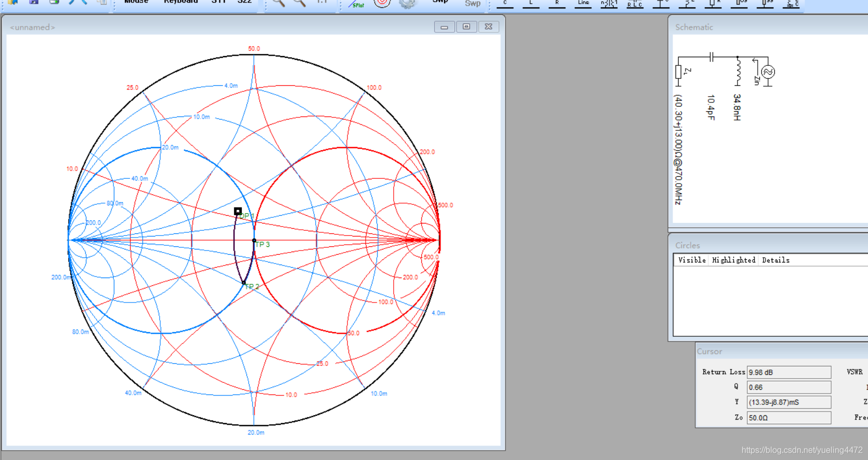
Task: Click the Details column header
Action: coord(775,260)
